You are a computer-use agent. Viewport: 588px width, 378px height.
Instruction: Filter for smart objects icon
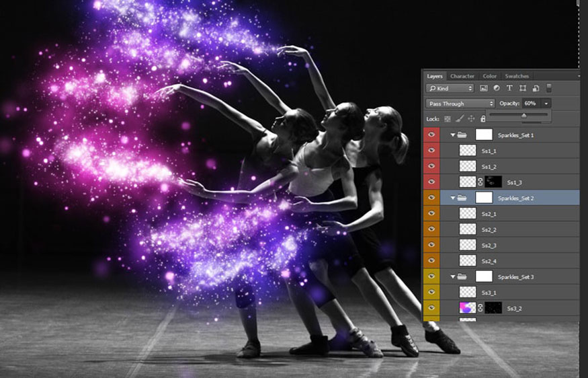536,88
